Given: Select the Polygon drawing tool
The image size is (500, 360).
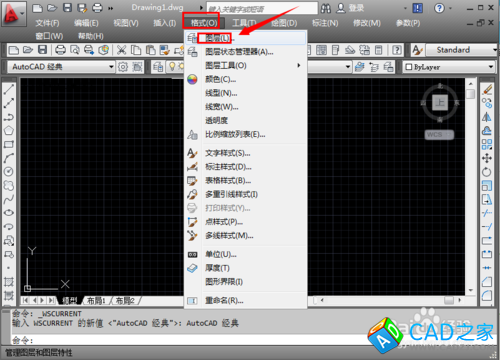Looking at the screenshot, I should click(9, 130).
